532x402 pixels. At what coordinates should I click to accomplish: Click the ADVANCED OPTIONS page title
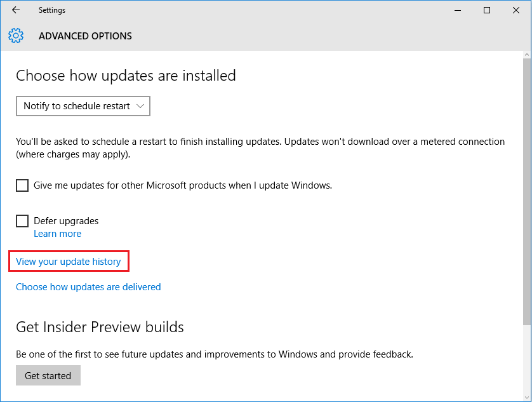(x=85, y=36)
